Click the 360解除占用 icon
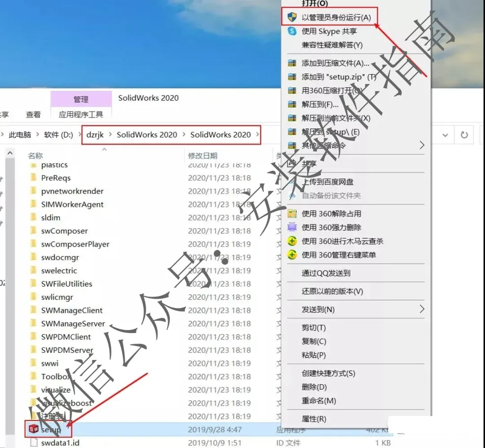 292,214
